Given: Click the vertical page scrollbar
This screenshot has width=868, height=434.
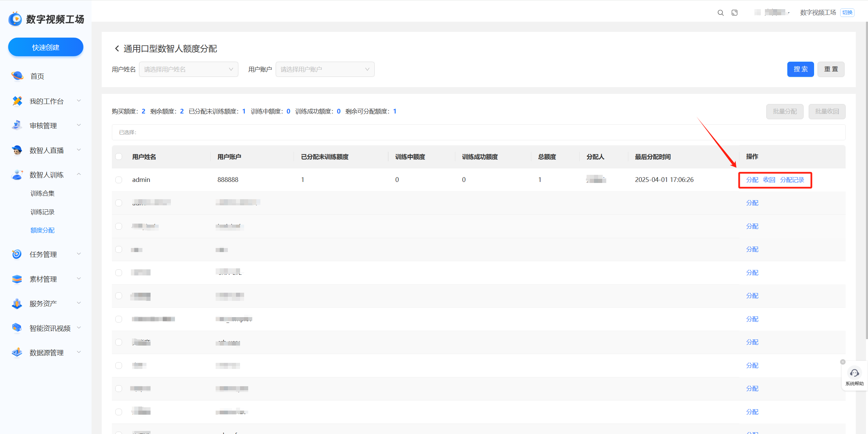Looking at the screenshot, I should tap(866, 180).
